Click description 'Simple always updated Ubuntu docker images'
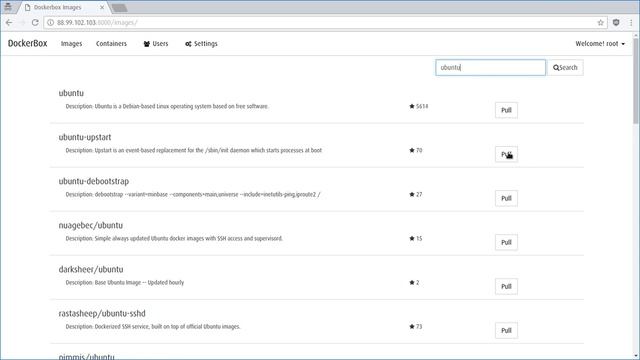The image size is (640, 360). click(x=174, y=238)
